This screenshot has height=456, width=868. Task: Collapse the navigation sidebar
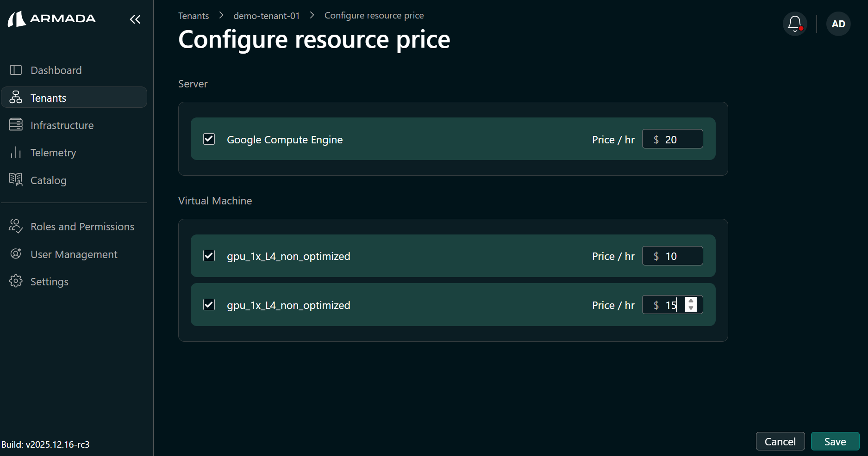[x=135, y=19]
